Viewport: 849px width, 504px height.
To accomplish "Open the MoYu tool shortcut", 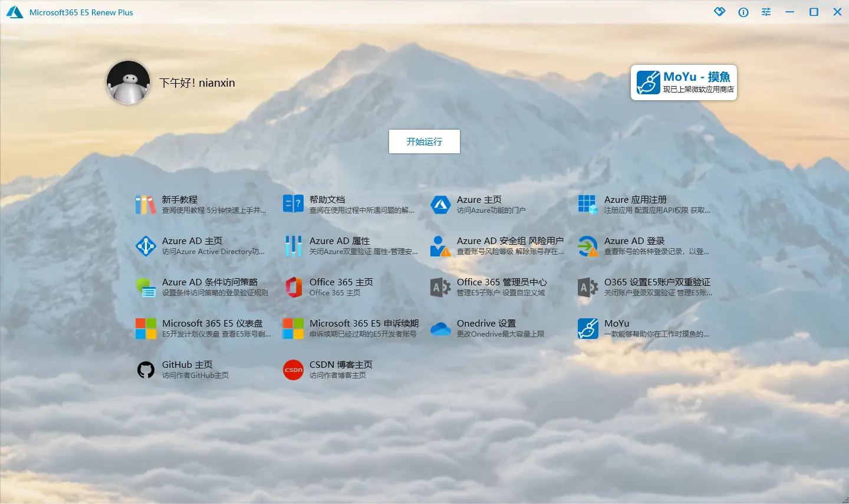I will 616,328.
